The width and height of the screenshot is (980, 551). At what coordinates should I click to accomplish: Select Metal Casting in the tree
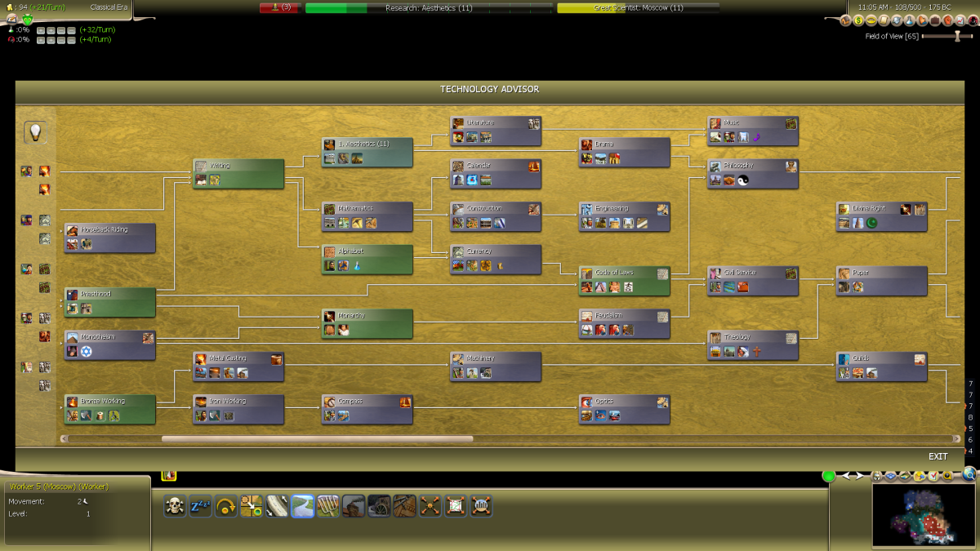(238, 367)
